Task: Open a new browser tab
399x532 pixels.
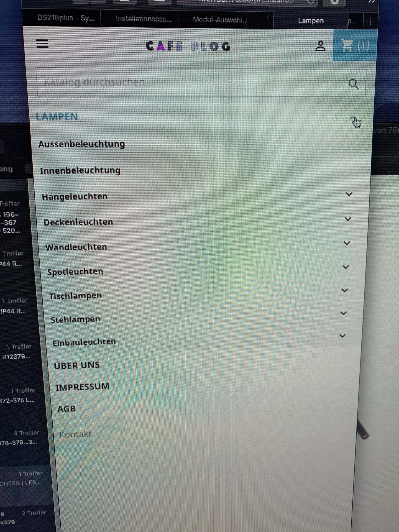Action: click(370, 21)
